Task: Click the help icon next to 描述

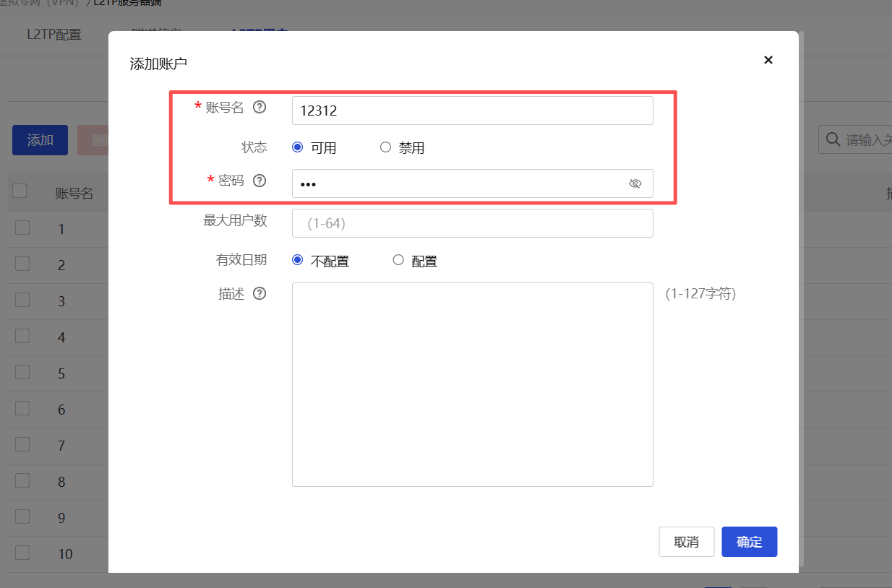Action: (x=260, y=294)
